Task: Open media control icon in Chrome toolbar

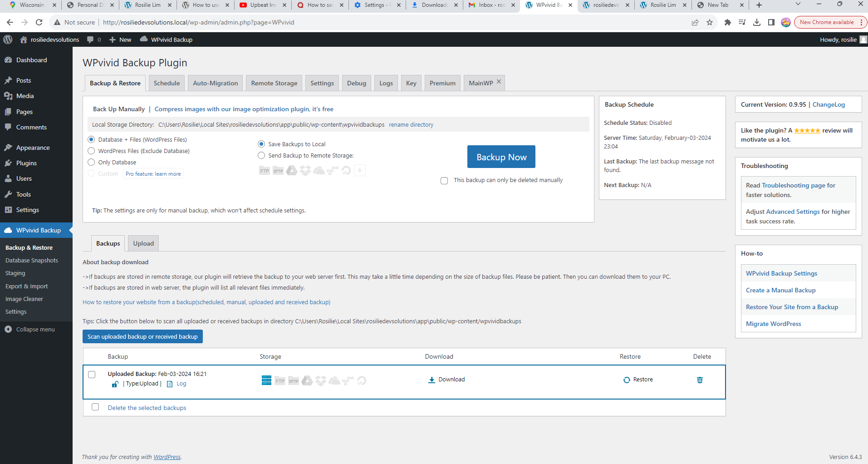Action: click(x=742, y=22)
